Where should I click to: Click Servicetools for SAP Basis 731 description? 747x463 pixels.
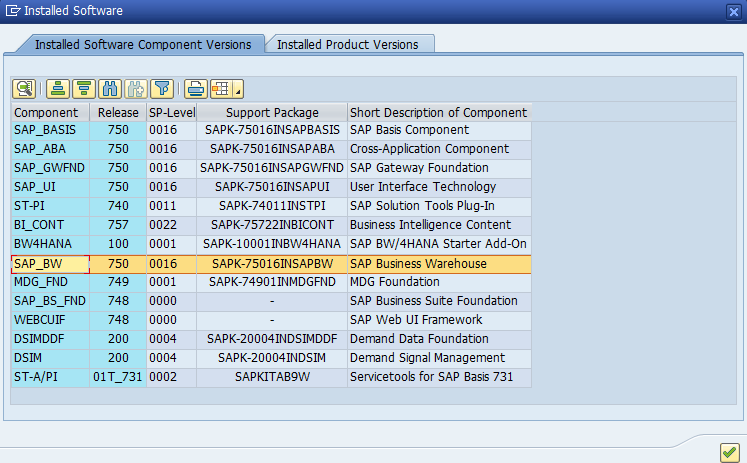(x=439, y=377)
